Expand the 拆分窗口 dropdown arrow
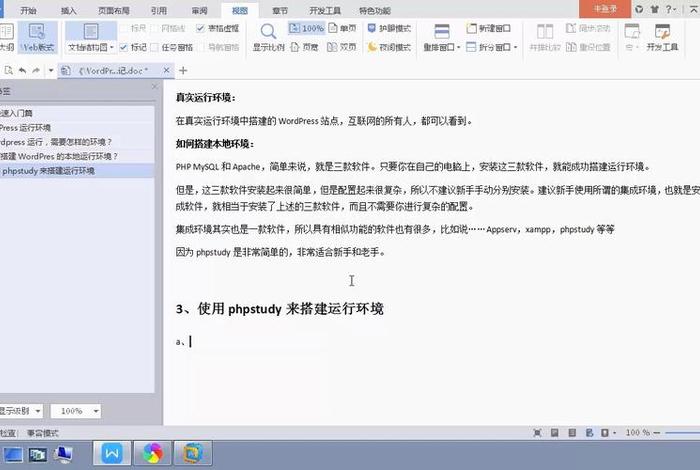Viewport: 700px width, 470px height. [x=516, y=47]
